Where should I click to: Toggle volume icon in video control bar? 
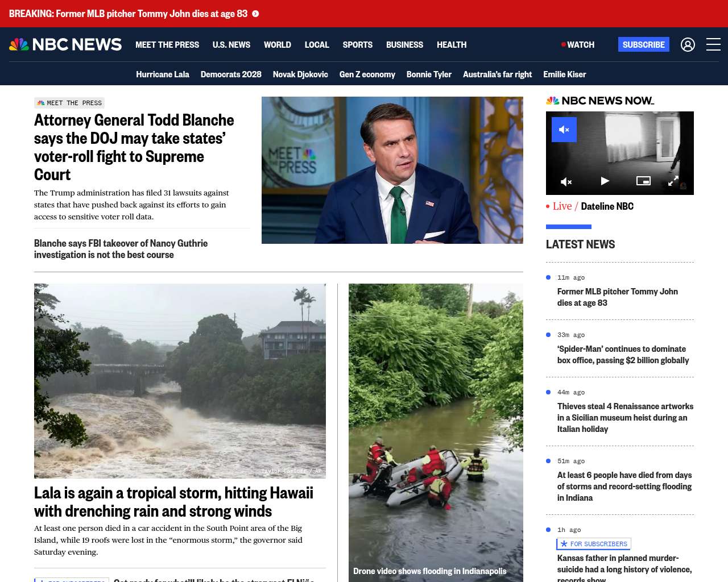point(566,181)
